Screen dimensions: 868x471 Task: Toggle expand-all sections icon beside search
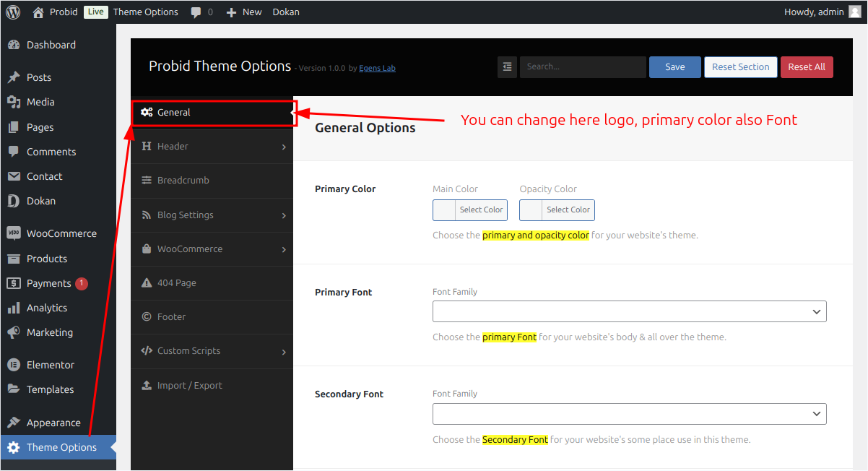[x=507, y=66]
